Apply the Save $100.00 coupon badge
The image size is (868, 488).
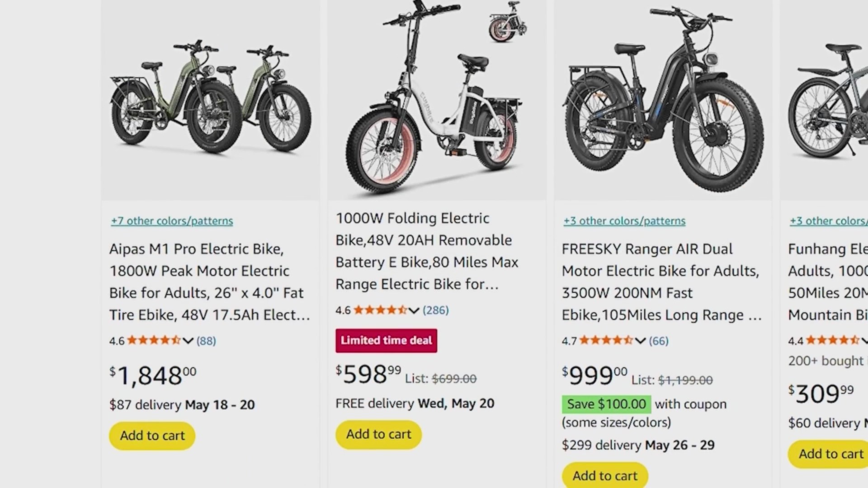pos(606,404)
